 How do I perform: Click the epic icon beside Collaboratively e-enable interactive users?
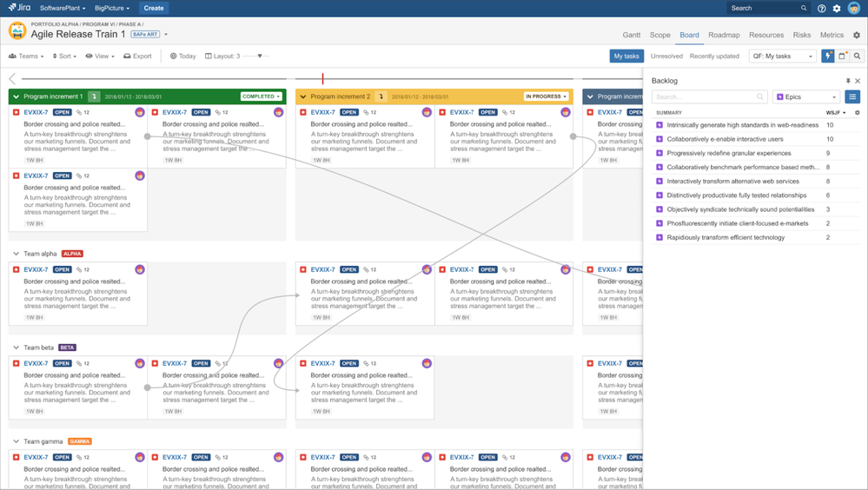click(659, 139)
